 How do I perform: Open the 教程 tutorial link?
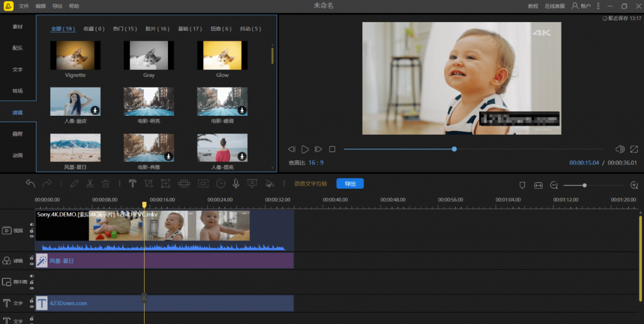533,6
